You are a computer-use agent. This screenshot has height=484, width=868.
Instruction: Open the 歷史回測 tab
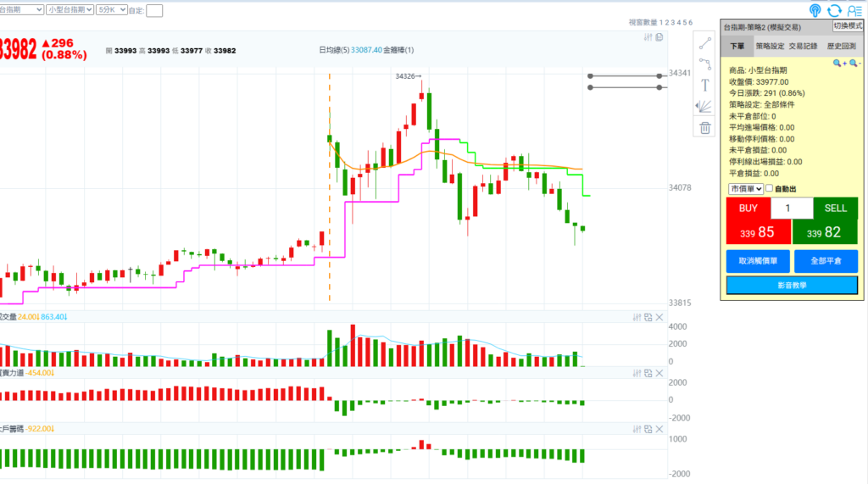click(x=842, y=46)
